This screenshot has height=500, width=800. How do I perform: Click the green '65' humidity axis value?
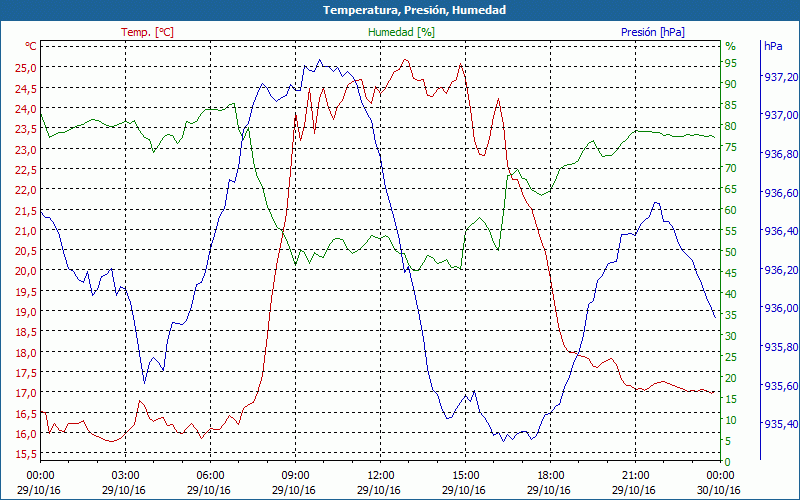pos(731,189)
